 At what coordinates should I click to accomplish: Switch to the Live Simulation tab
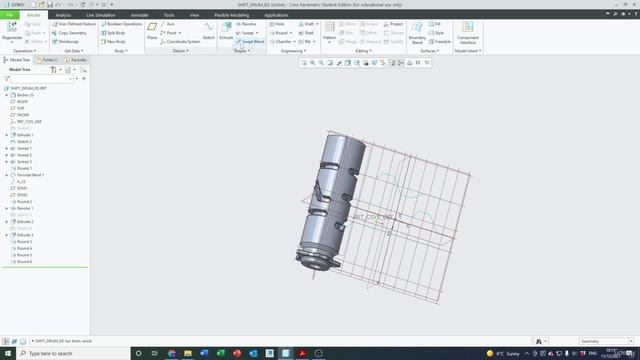click(101, 15)
